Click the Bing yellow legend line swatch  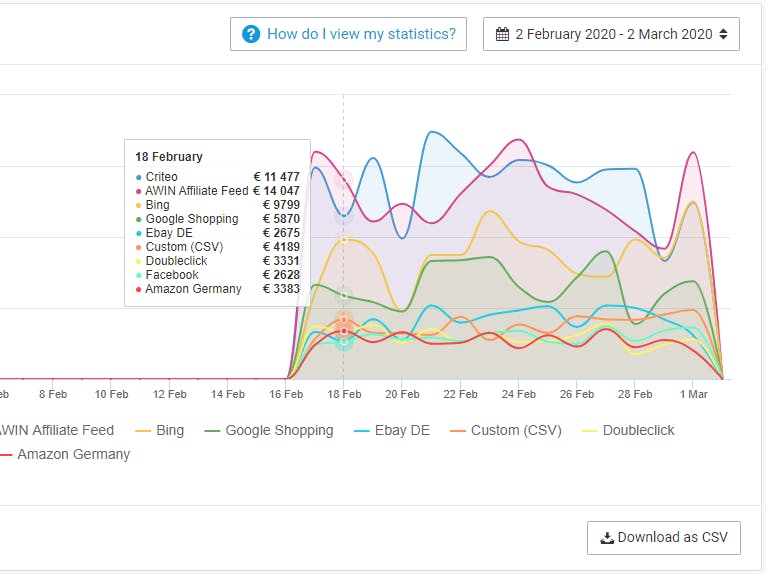pos(143,431)
